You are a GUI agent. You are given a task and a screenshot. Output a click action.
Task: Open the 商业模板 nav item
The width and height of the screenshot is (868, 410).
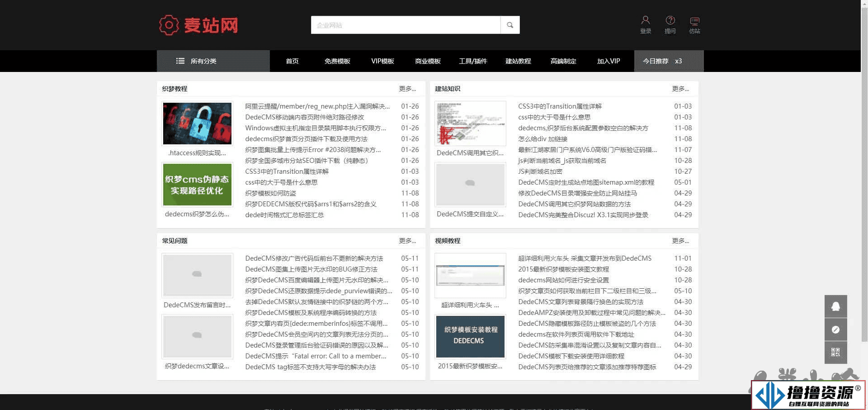coord(428,61)
